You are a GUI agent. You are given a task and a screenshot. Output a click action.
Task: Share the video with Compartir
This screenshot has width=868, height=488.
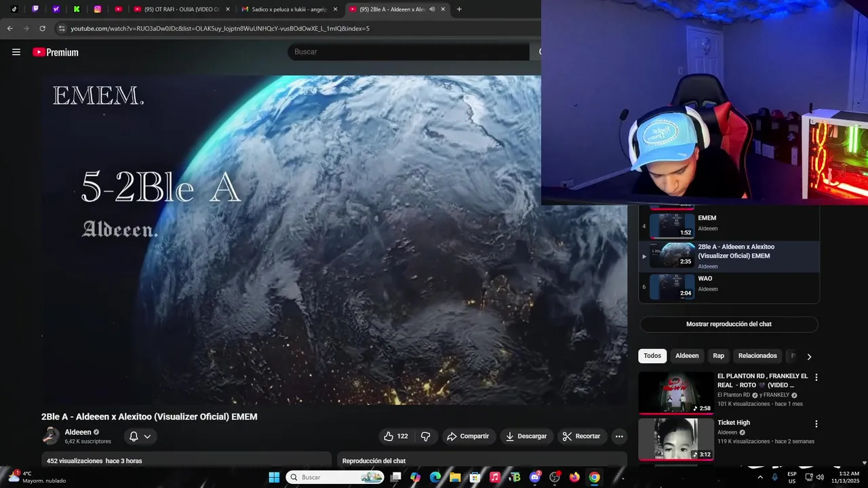[468, 436]
